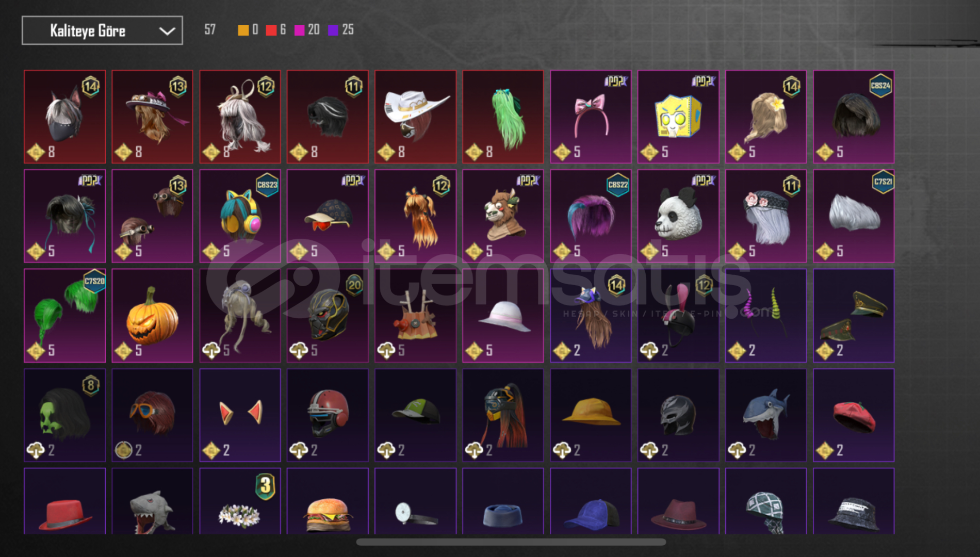The height and width of the screenshot is (557, 980).
Task: Choose the yellow cube mask item
Action: (678, 117)
